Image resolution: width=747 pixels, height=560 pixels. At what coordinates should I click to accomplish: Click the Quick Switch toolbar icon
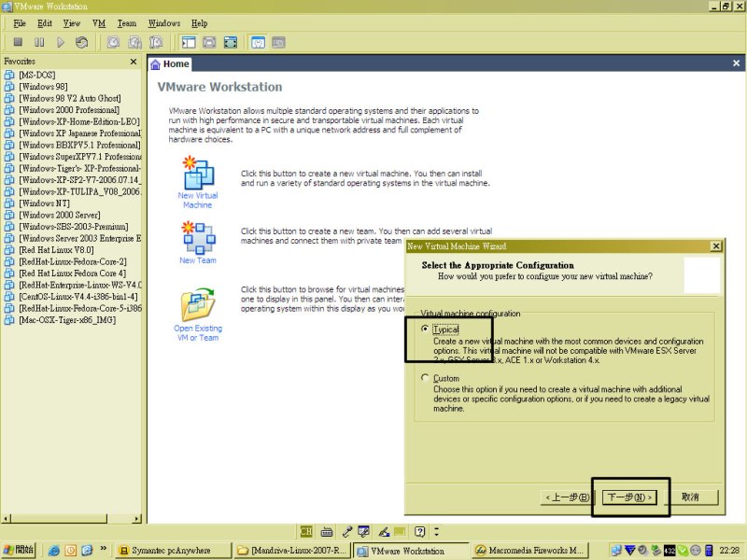[x=209, y=42]
